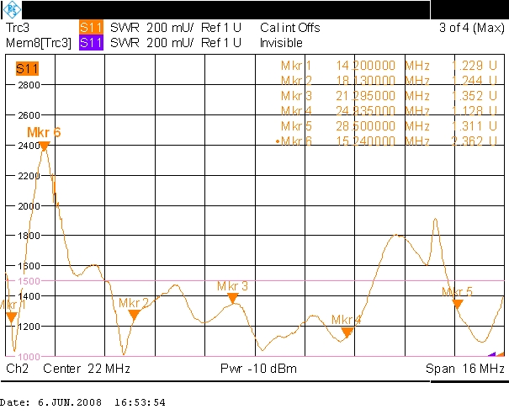
Task: Click the Mkr 1 marker triangle
Action: (x=12, y=317)
